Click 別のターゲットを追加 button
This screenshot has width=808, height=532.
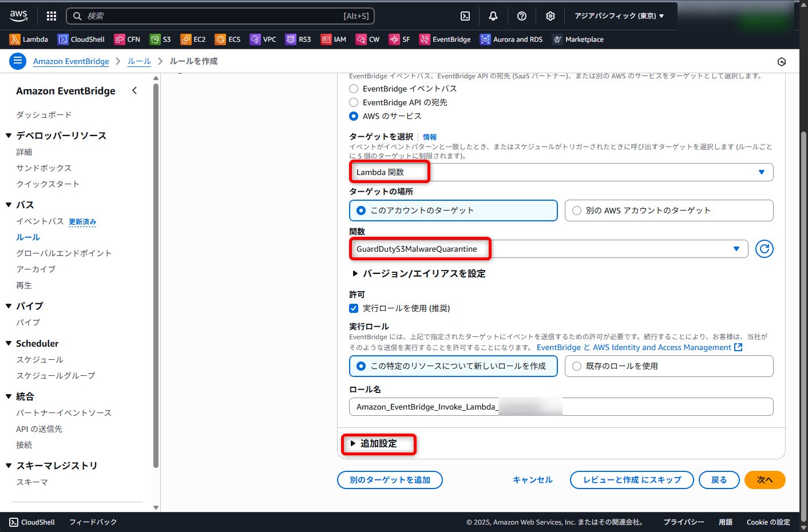pyautogui.click(x=390, y=480)
